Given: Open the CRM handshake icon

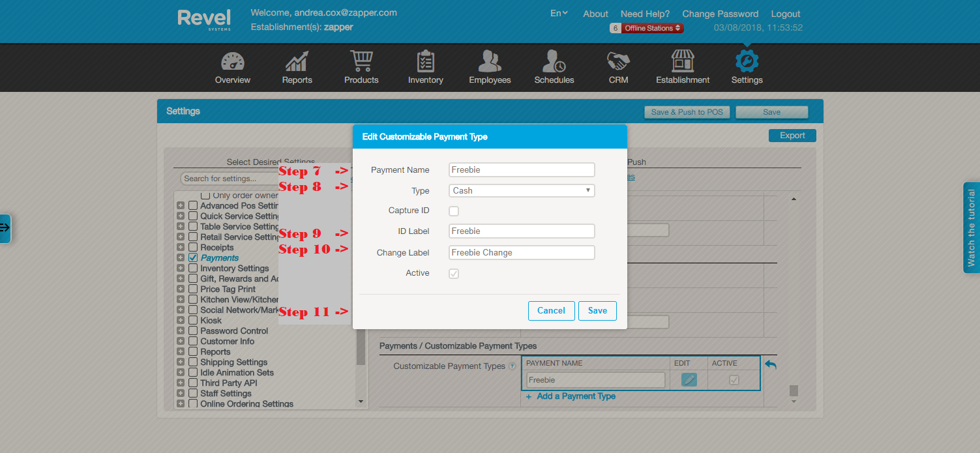Looking at the screenshot, I should click(x=618, y=63).
